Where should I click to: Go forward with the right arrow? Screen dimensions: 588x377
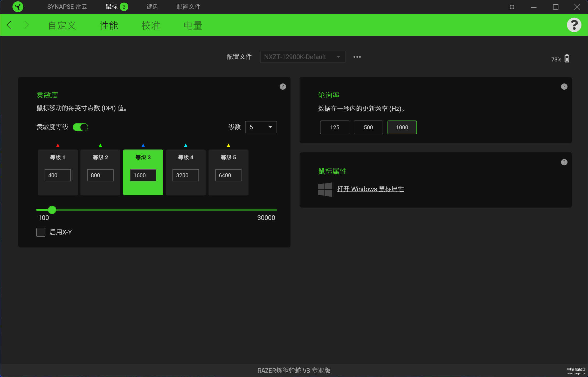[x=26, y=25]
